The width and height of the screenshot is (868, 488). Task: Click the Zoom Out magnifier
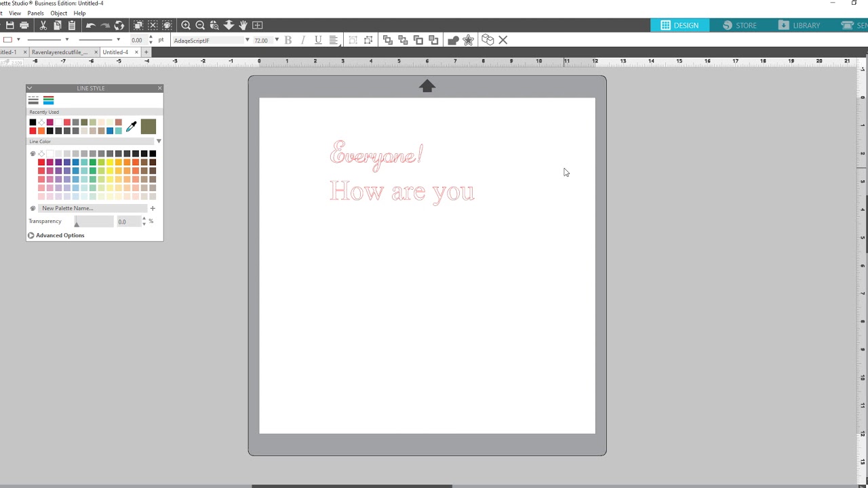[200, 25]
